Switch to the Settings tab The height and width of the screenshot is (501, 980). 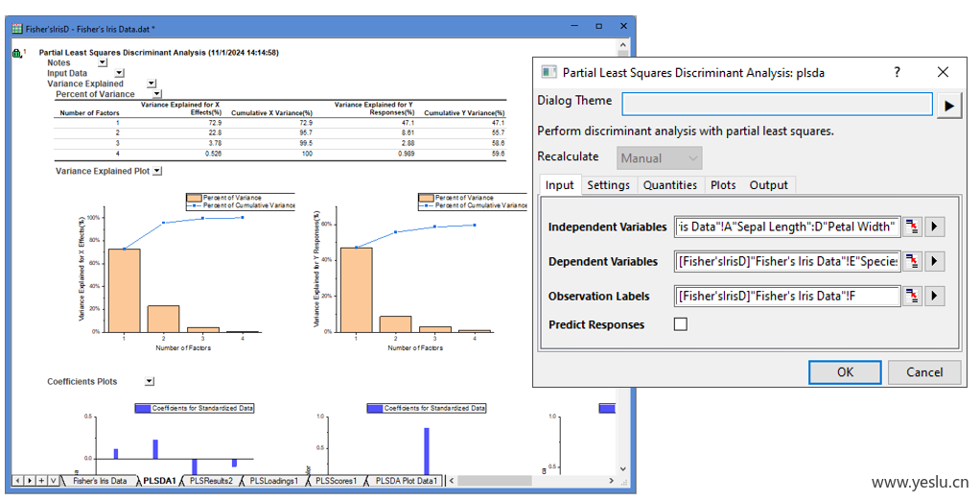[608, 185]
